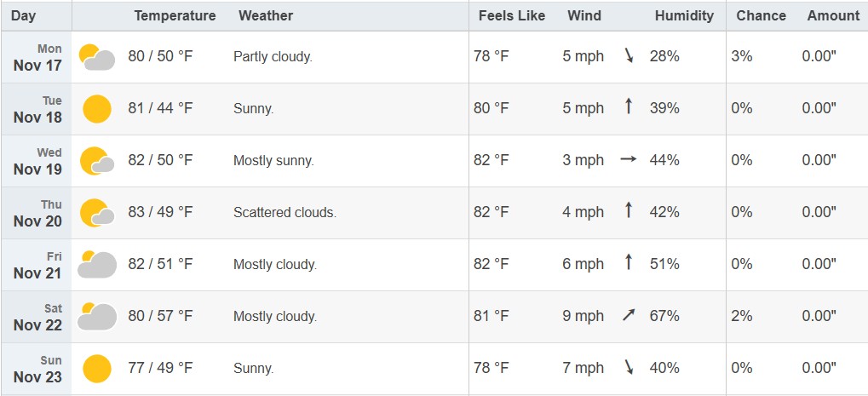Click the scattered clouds icon for Thu Nov 20
Image resolution: width=868 pixels, height=396 pixels.
[x=97, y=213]
